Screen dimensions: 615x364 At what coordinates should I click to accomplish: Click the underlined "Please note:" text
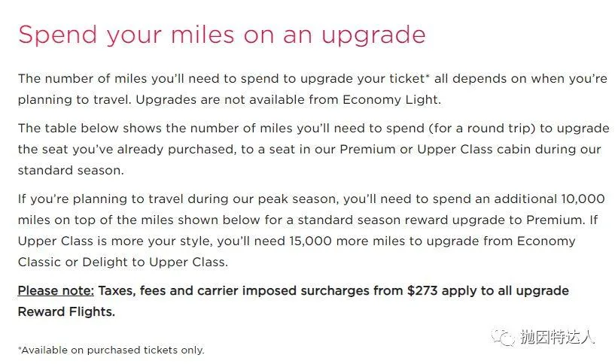click(56, 290)
